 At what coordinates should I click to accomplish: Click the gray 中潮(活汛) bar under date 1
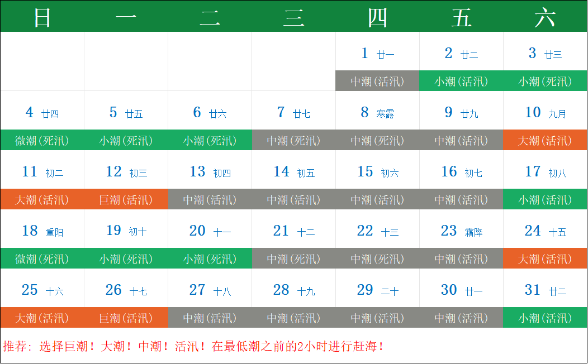tap(377, 81)
